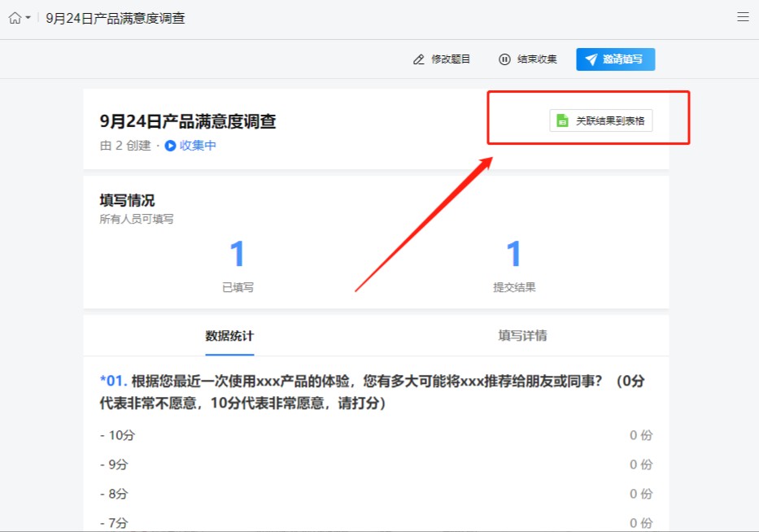Click the 0 份 count beside - 10分
Screen dimensions: 759x532
tap(642, 435)
